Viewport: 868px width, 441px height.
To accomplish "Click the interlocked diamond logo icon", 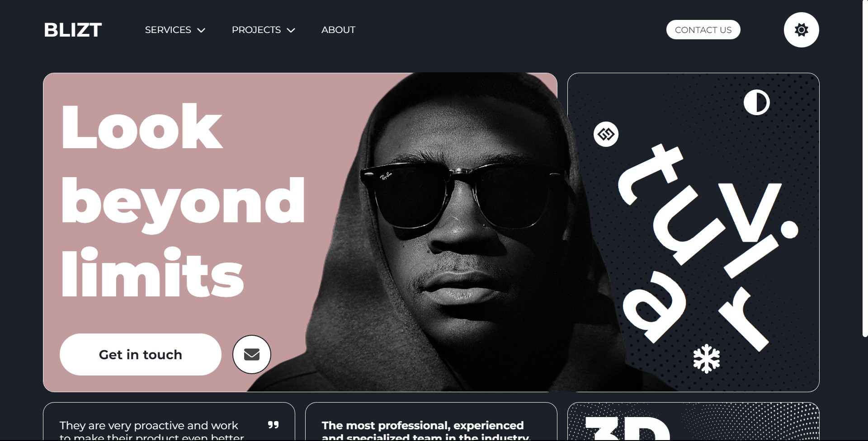I will click(x=606, y=134).
